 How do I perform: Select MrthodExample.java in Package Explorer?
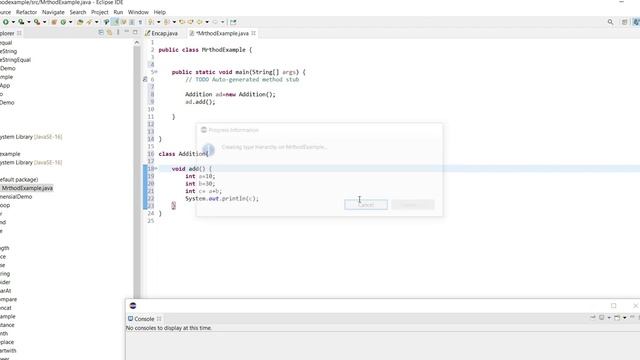(27, 188)
